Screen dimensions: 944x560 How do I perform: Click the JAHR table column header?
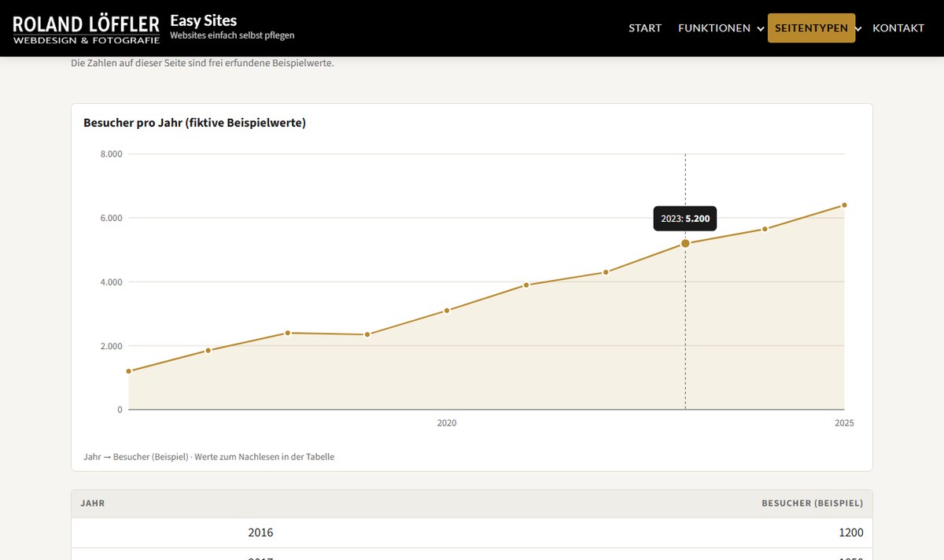pos(93,503)
